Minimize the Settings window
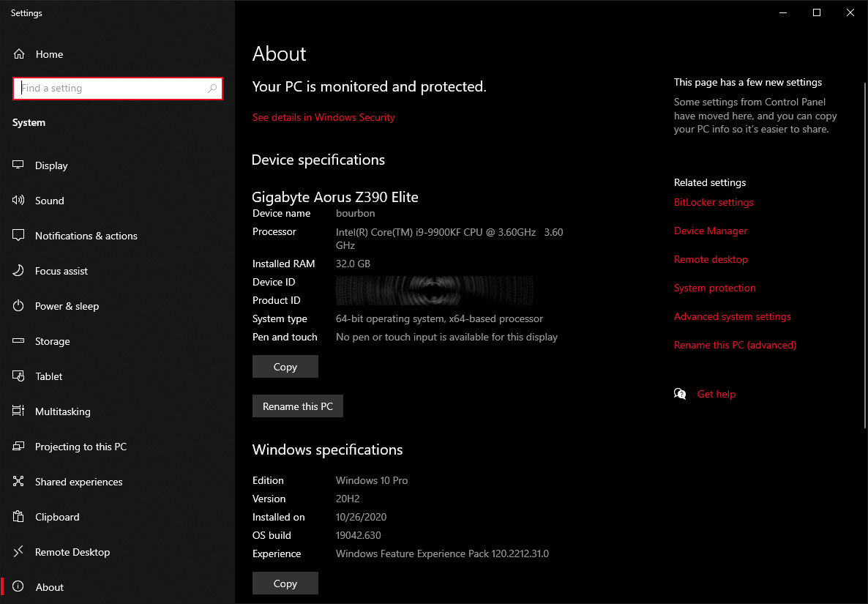 pos(783,12)
